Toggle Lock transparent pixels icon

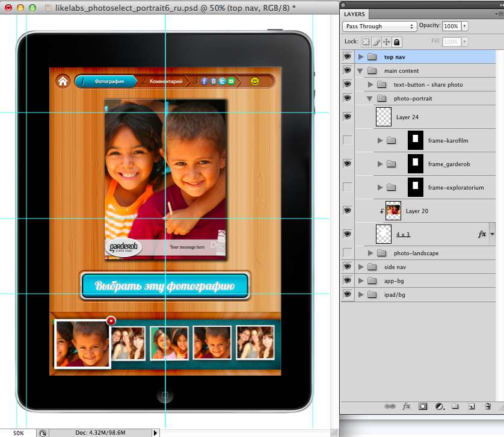pos(366,42)
